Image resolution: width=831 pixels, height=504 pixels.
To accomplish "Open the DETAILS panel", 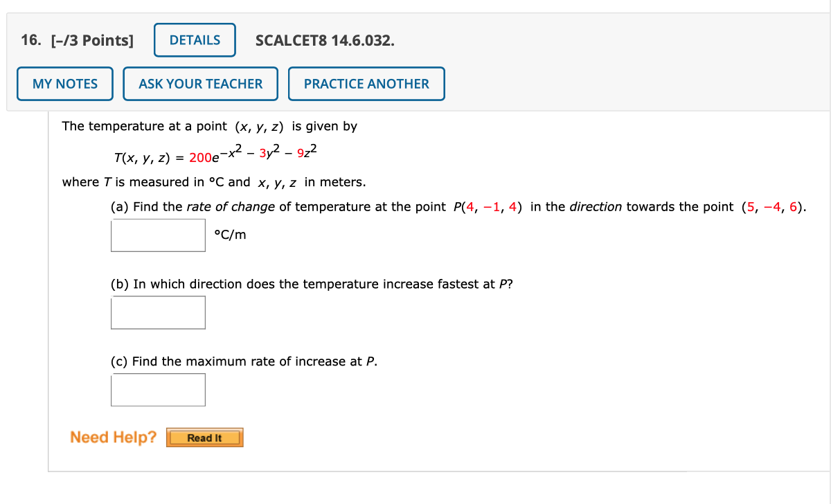I will (195, 39).
